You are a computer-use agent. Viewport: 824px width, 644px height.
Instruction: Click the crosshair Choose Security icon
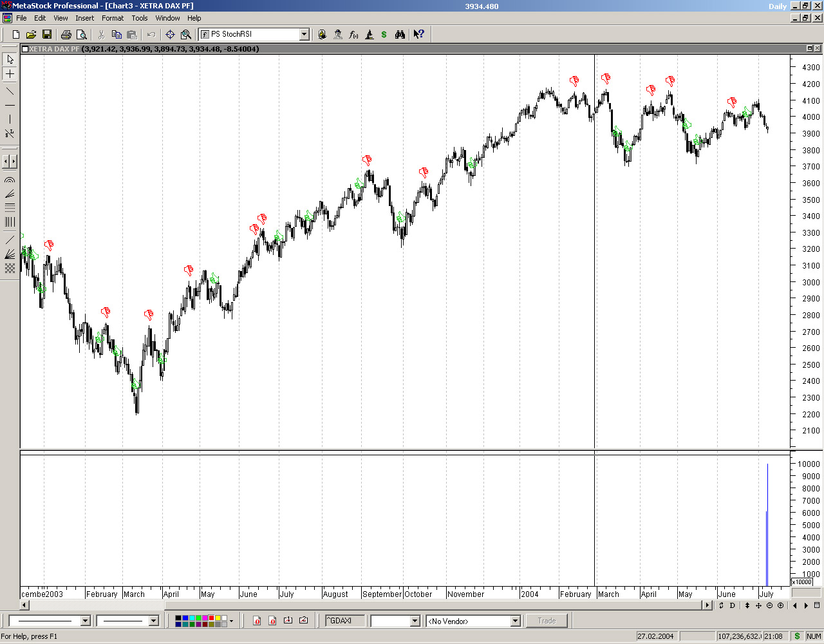(x=170, y=34)
